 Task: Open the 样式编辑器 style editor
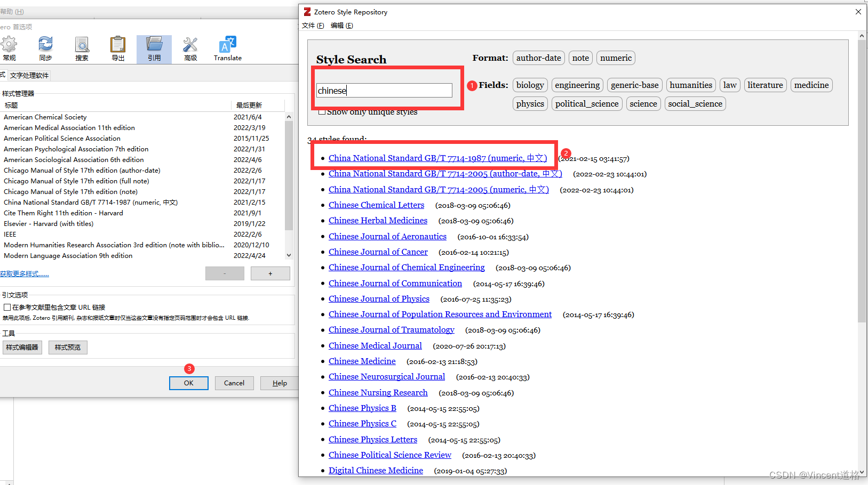[22, 347]
